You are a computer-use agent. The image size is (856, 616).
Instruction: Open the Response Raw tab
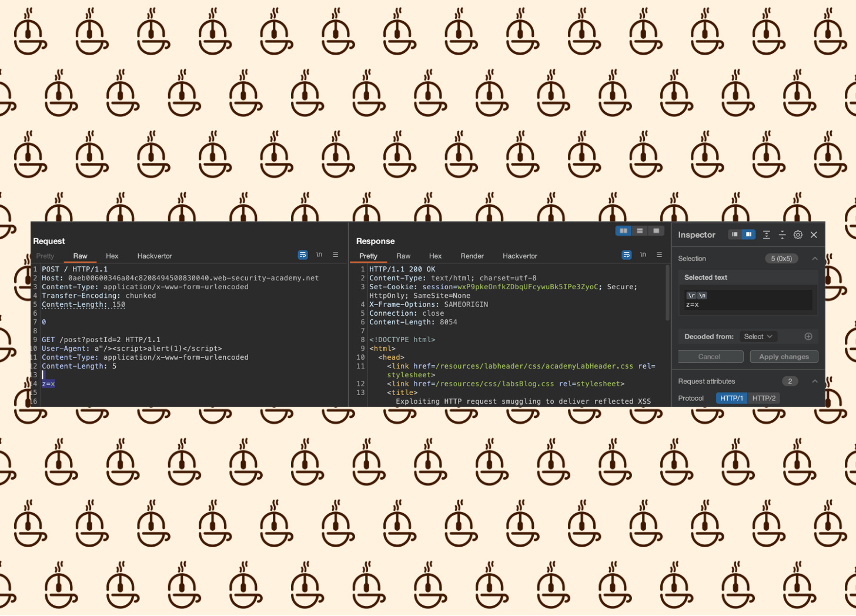pyautogui.click(x=403, y=256)
